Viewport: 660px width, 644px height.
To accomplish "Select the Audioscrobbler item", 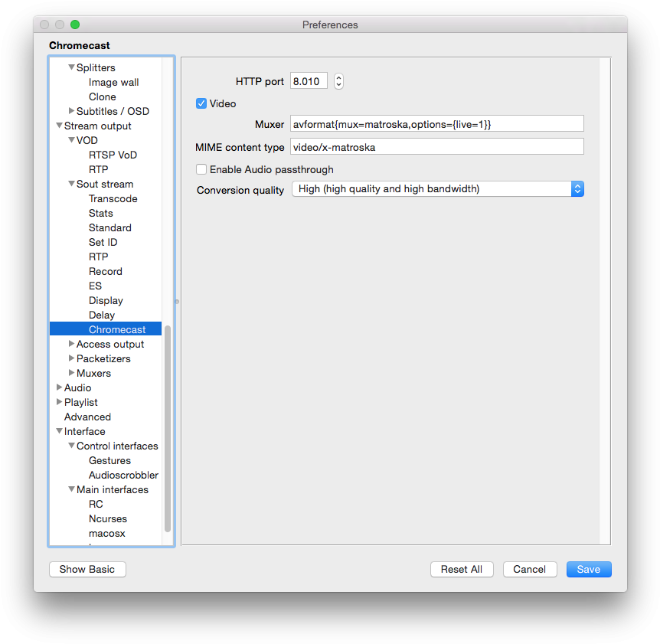I will coord(123,476).
